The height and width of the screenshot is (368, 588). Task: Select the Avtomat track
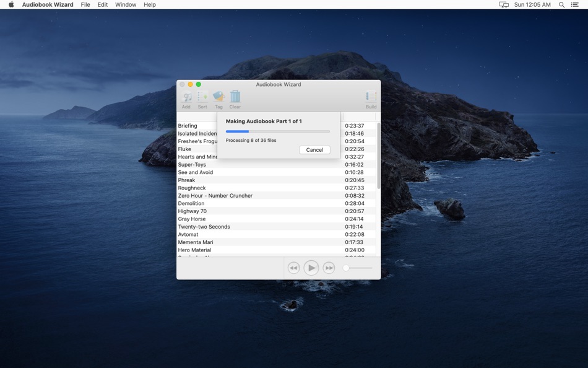point(277,234)
